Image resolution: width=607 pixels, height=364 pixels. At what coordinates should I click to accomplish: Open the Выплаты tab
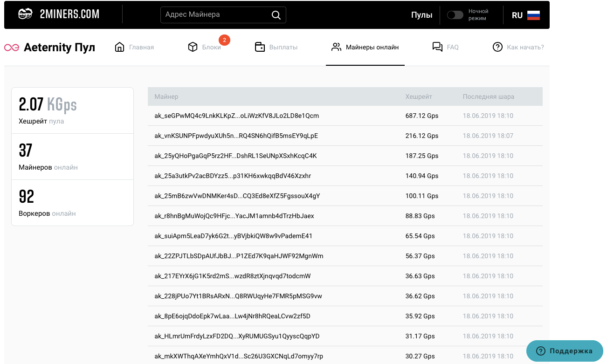click(283, 47)
